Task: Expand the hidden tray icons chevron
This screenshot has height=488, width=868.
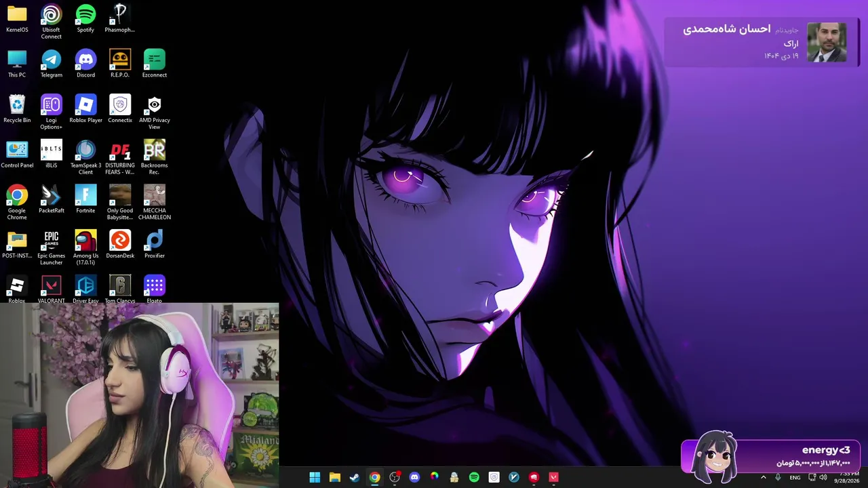Action: 763,477
